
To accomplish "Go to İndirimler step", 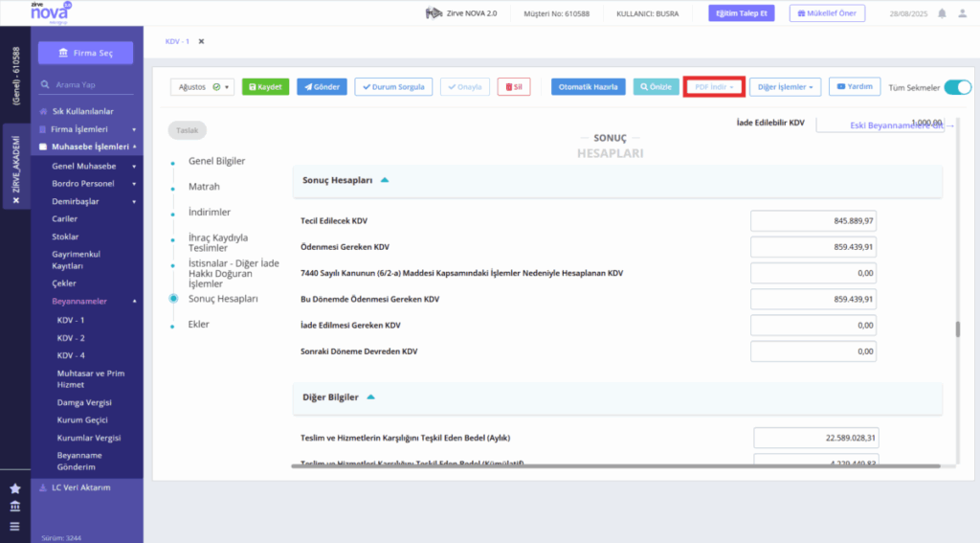I will tap(210, 212).
